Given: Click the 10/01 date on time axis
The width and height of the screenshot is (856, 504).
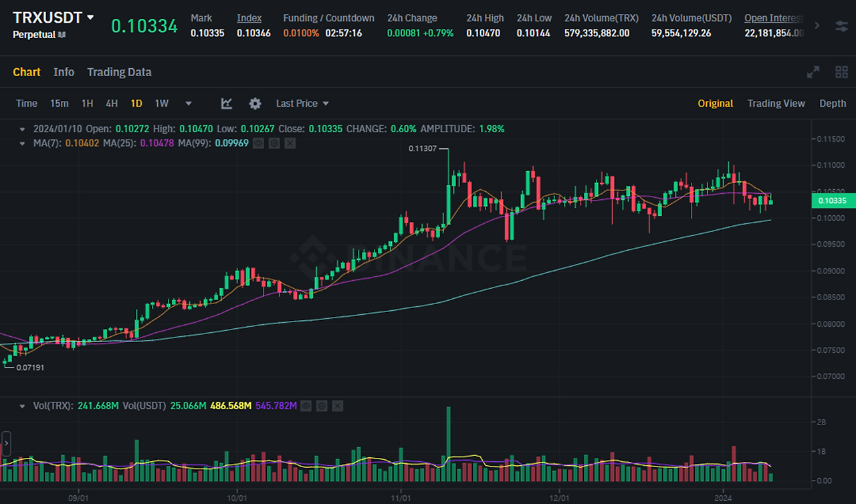Looking at the screenshot, I should [x=237, y=498].
